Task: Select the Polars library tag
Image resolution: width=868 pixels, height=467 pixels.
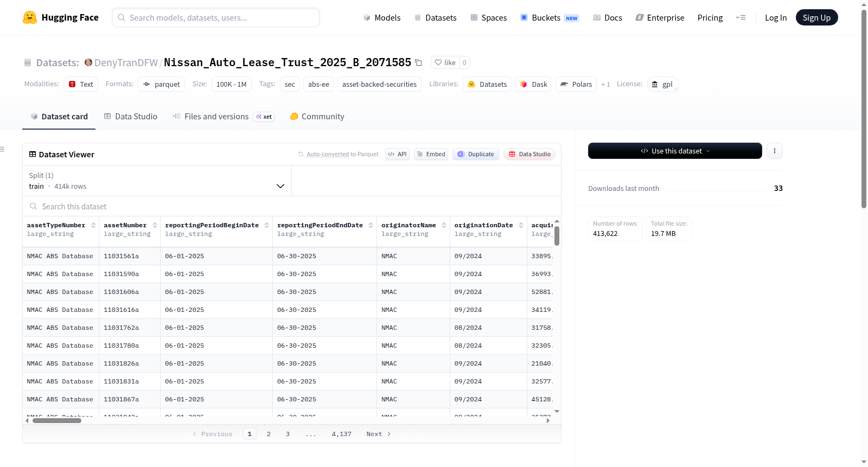Action: 576,84
